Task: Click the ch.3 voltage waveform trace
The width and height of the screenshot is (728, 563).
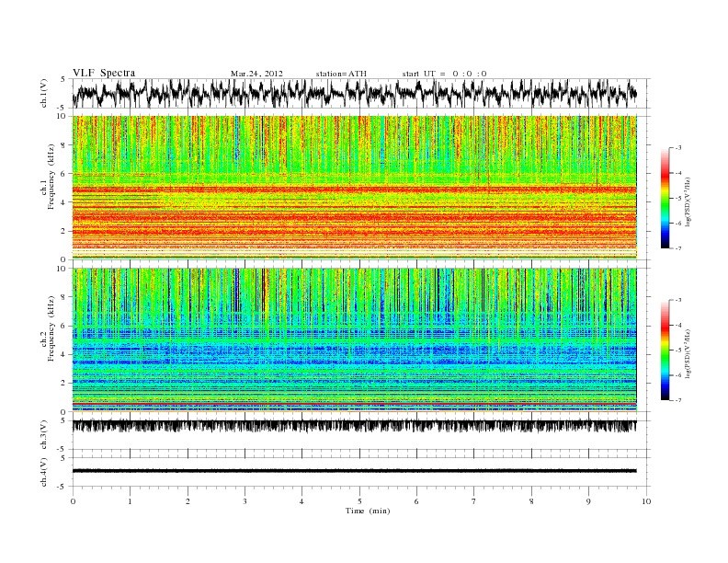Action: tap(354, 426)
